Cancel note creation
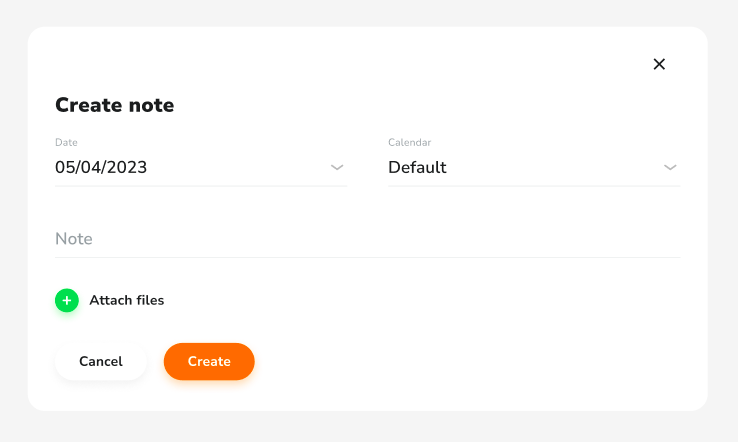738x442 pixels. [101, 362]
